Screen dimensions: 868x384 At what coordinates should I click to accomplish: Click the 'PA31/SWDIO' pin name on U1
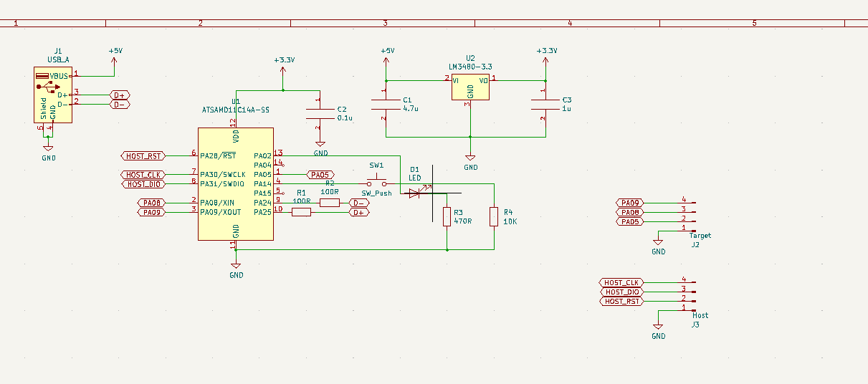tap(223, 183)
